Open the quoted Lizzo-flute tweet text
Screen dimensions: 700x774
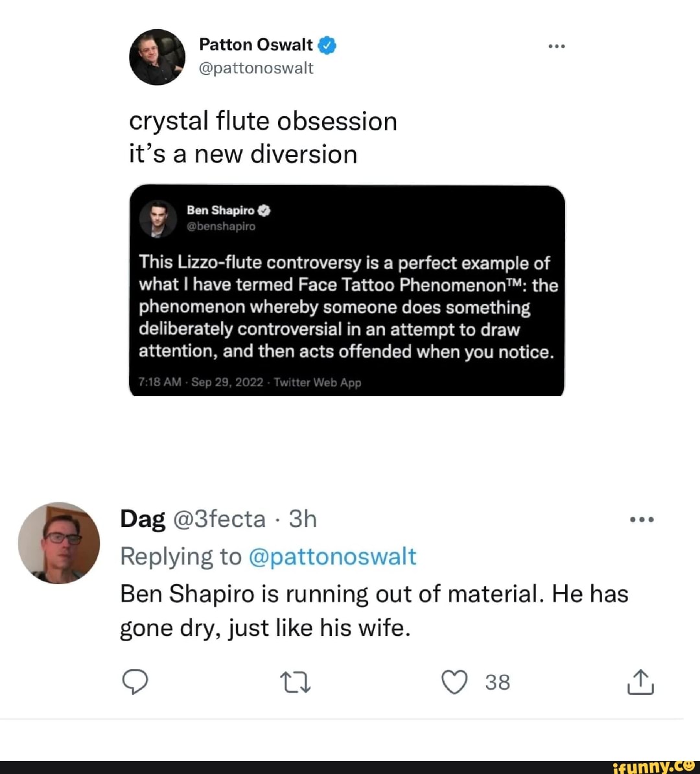tap(347, 307)
